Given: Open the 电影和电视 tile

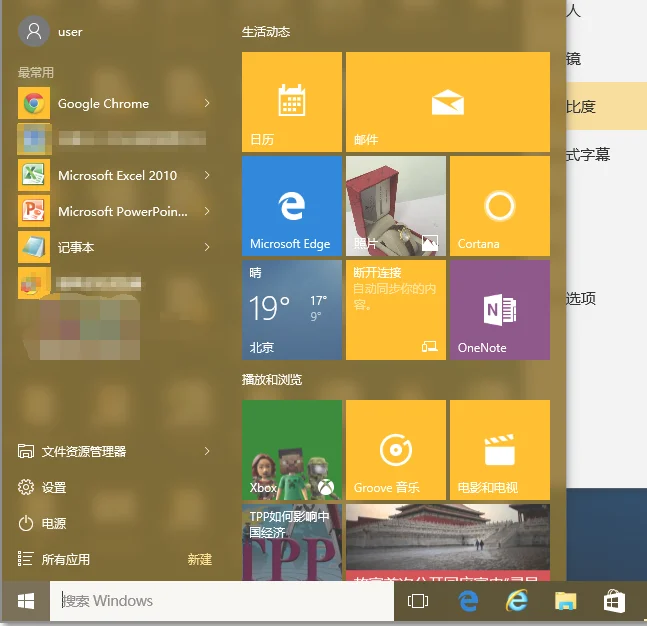Looking at the screenshot, I should pos(500,450).
